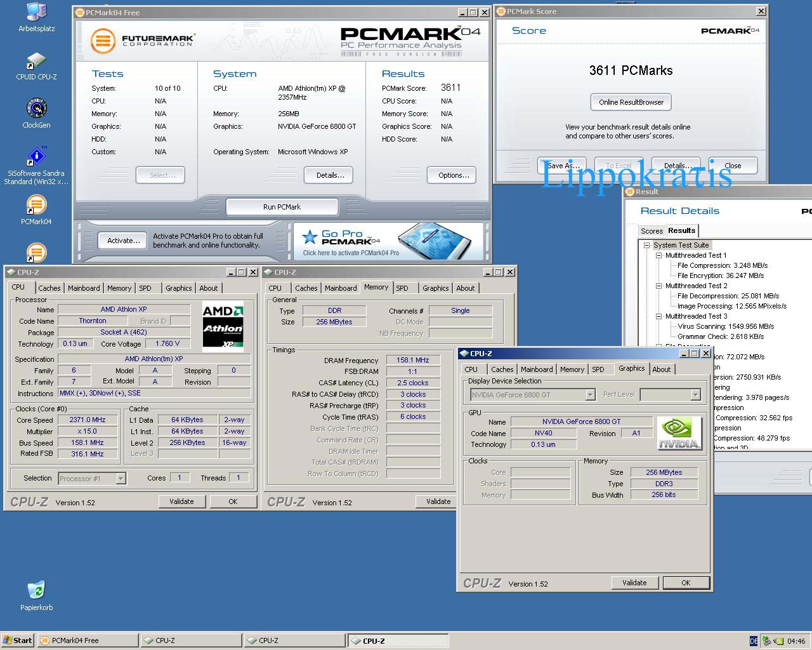Click the Core Speed value 2371.0 MHz
This screenshot has height=650, width=812.
(x=88, y=420)
